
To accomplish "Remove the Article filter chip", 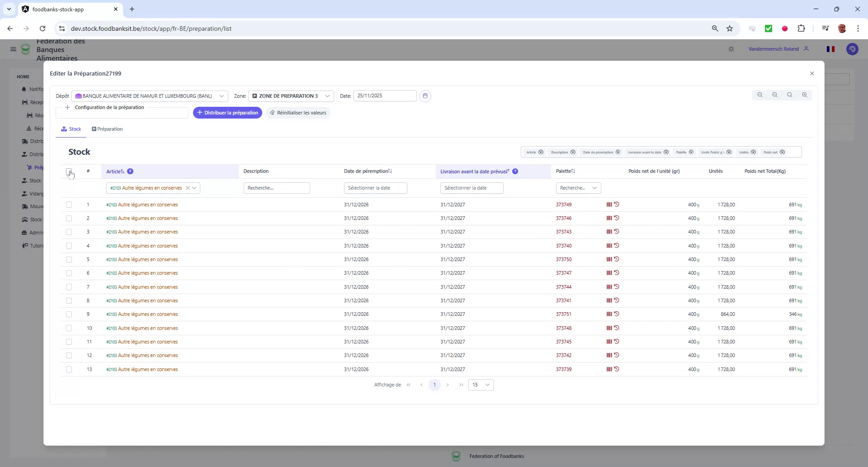I will click(541, 152).
